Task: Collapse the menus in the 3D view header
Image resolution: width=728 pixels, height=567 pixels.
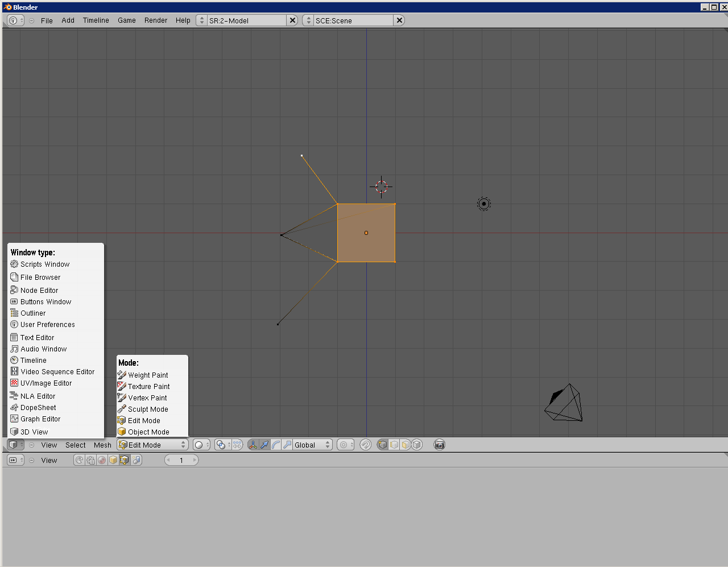Action: (x=32, y=445)
